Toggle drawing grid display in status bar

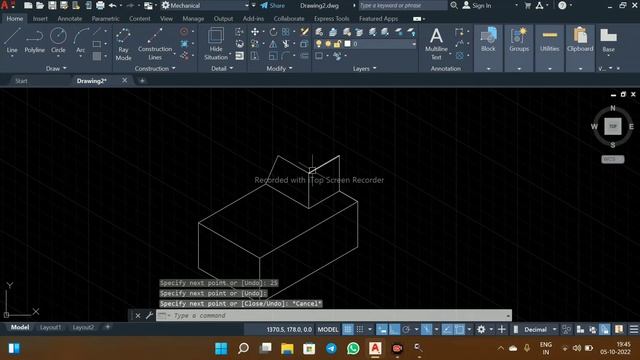[347, 329]
